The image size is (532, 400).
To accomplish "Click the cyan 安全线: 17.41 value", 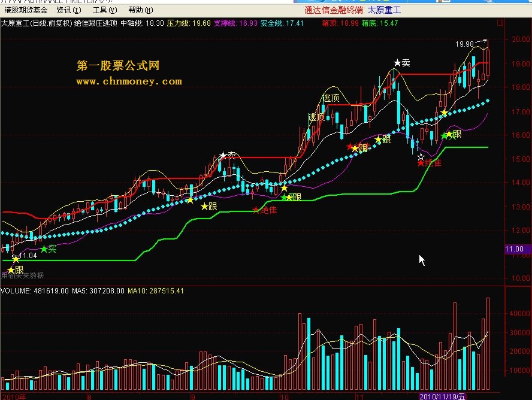I will 282,23.
